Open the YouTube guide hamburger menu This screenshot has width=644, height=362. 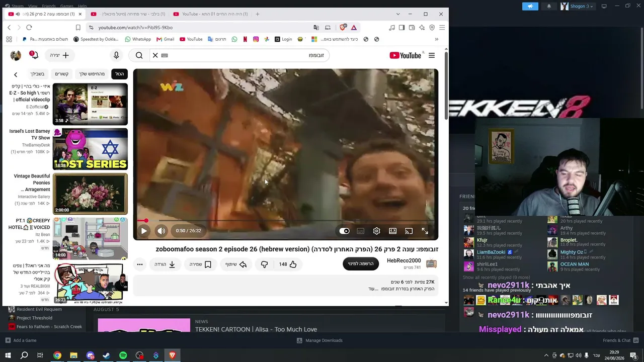(432, 55)
